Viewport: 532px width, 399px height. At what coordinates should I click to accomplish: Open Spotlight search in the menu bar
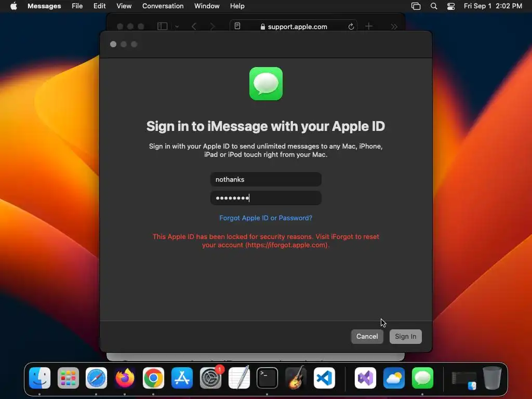click(434, 6)
